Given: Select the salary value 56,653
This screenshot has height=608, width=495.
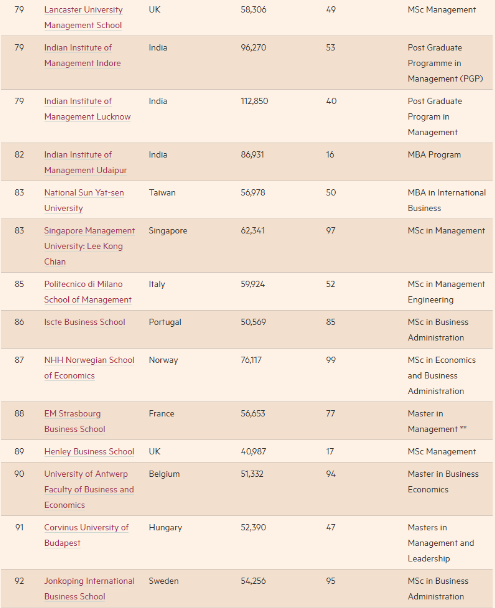Looking at the screenshot, I should tap(253, 414).
